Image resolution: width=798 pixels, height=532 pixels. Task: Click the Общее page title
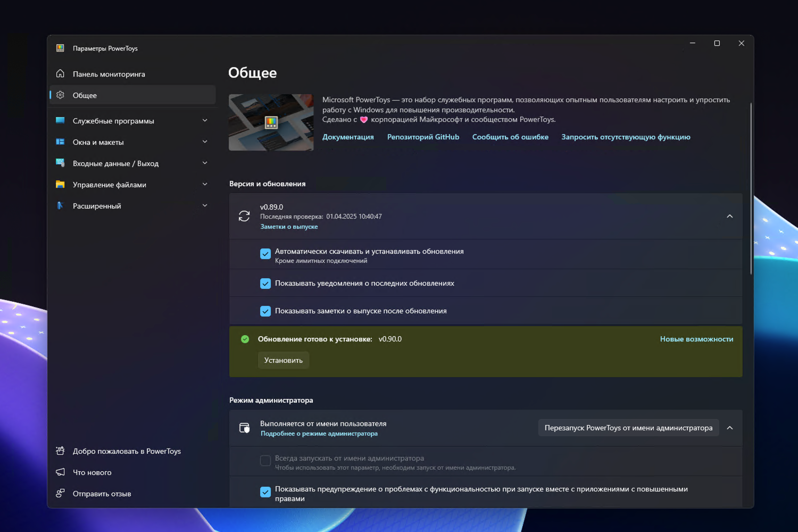coord(252,73)
